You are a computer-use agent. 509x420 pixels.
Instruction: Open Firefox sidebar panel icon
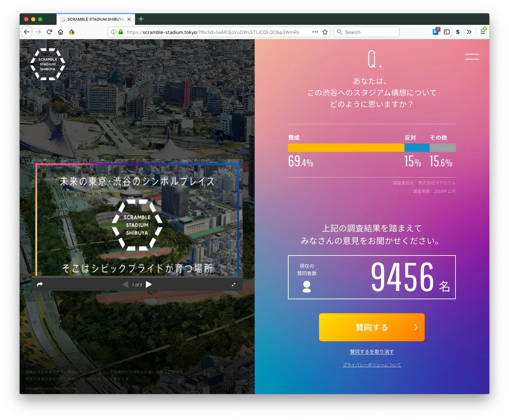tap(447, 32)
